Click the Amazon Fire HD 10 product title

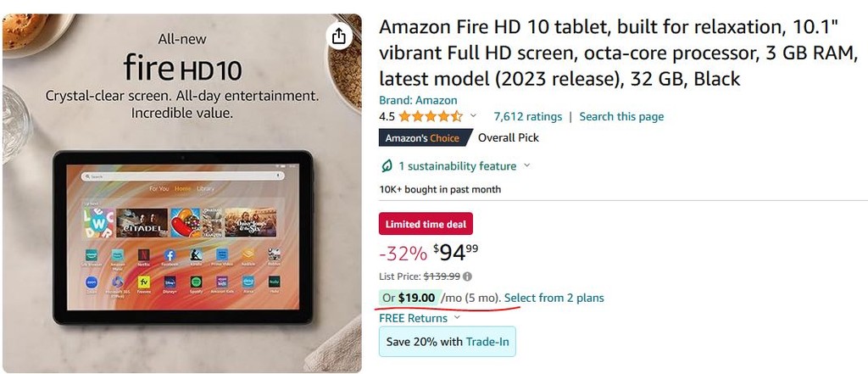(x=617, y=53)
